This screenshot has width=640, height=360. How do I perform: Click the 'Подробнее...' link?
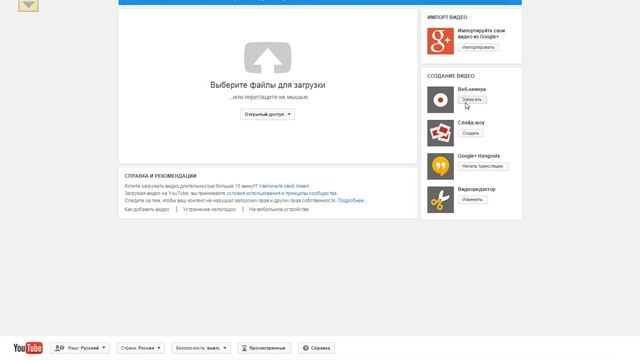[351, 200]
